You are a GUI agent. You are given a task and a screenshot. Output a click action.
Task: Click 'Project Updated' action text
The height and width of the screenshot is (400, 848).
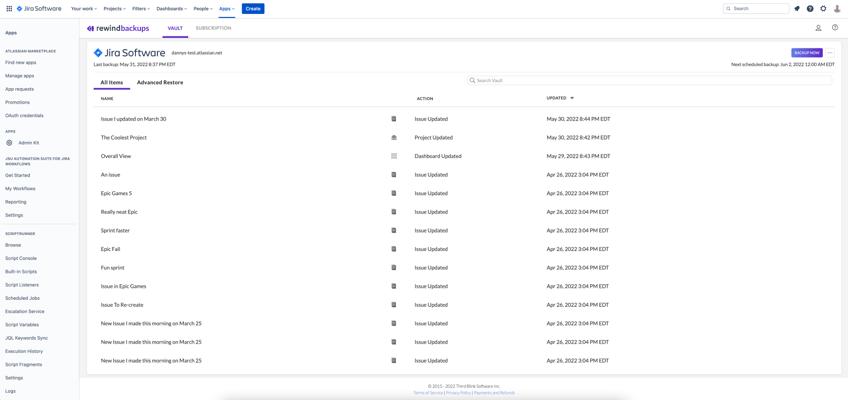tap(434, 137)
